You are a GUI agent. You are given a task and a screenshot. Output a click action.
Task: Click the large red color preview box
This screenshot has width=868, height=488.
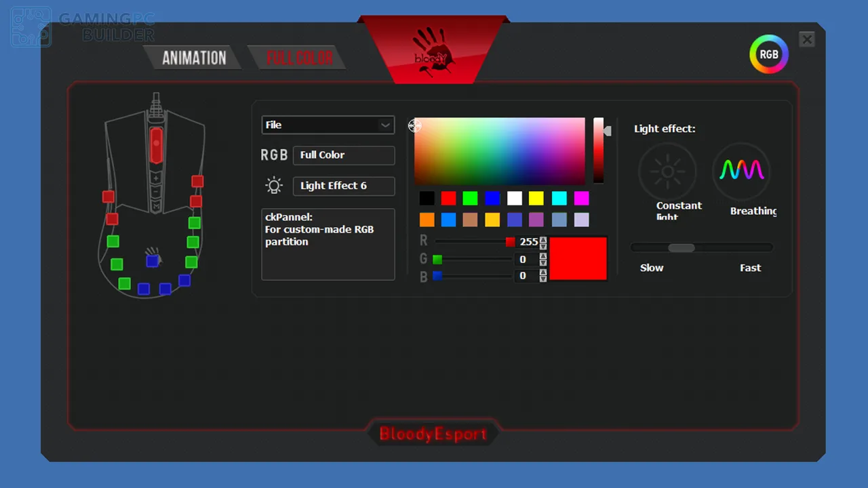click(x=578, y=258)
